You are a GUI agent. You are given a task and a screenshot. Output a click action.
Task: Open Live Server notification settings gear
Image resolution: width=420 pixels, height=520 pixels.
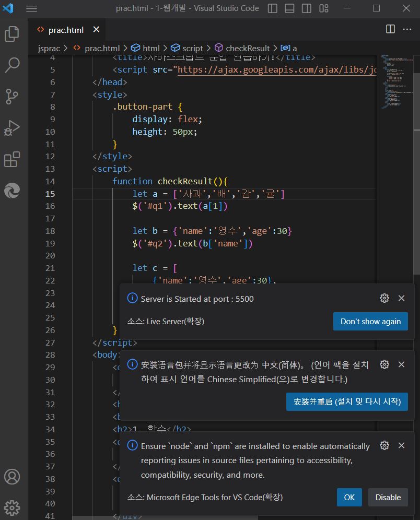coord(384,298)
